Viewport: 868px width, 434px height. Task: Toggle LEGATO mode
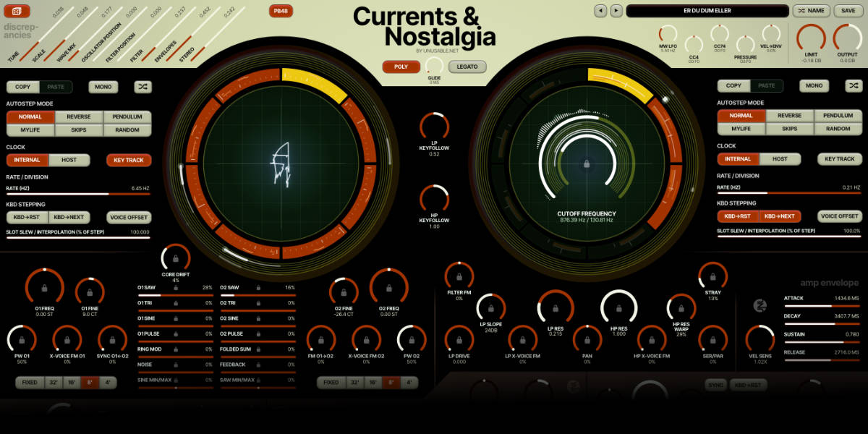467,67
